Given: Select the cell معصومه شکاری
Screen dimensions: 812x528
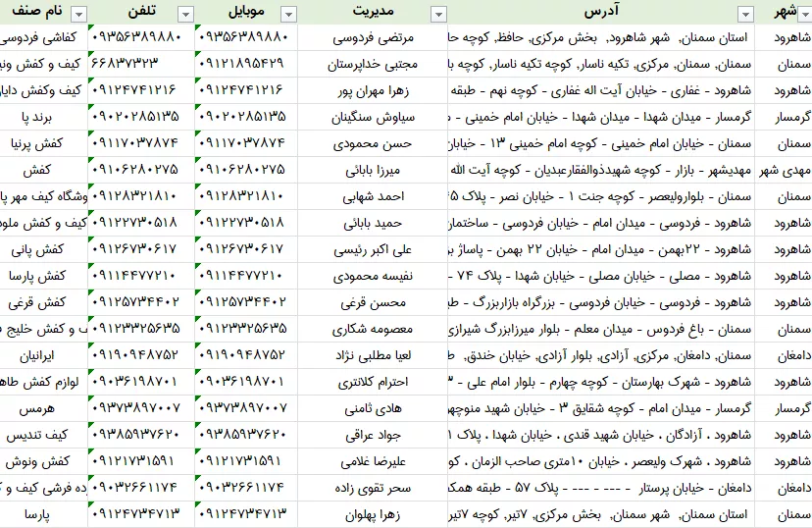Looking at the screenshot, I should point(373,329).
